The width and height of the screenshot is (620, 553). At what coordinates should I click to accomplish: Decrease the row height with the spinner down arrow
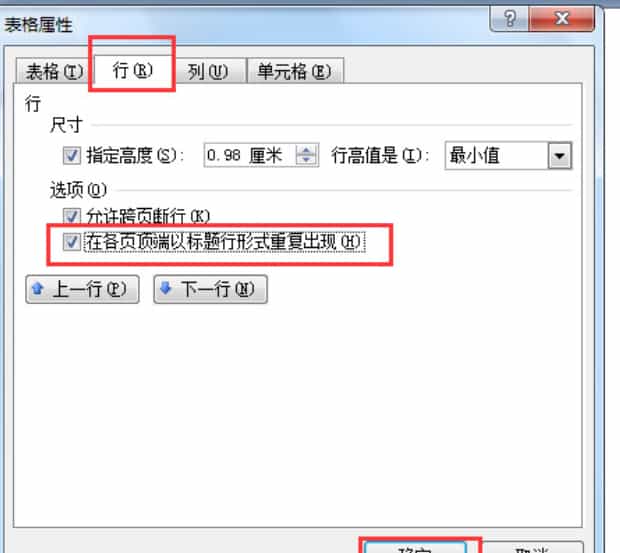point(306,160)
